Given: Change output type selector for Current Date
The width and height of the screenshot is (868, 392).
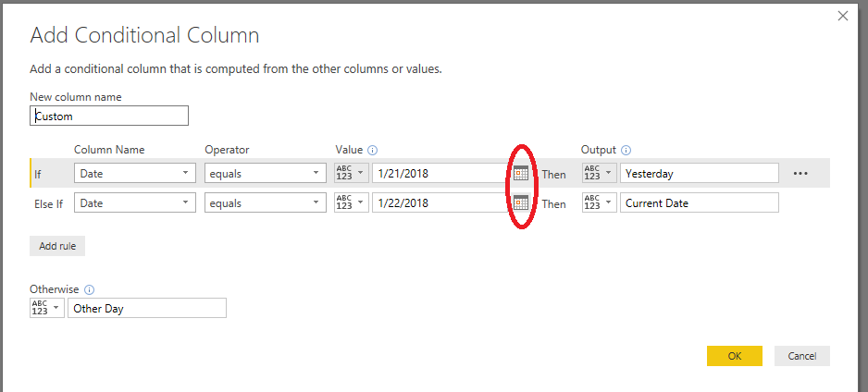Looking at the screenshot, I should click(599, 202).
